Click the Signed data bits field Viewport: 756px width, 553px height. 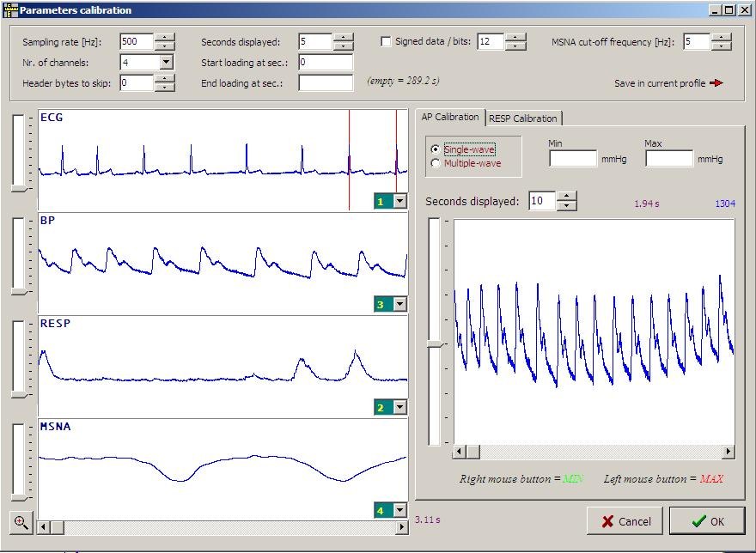point(491,41)
